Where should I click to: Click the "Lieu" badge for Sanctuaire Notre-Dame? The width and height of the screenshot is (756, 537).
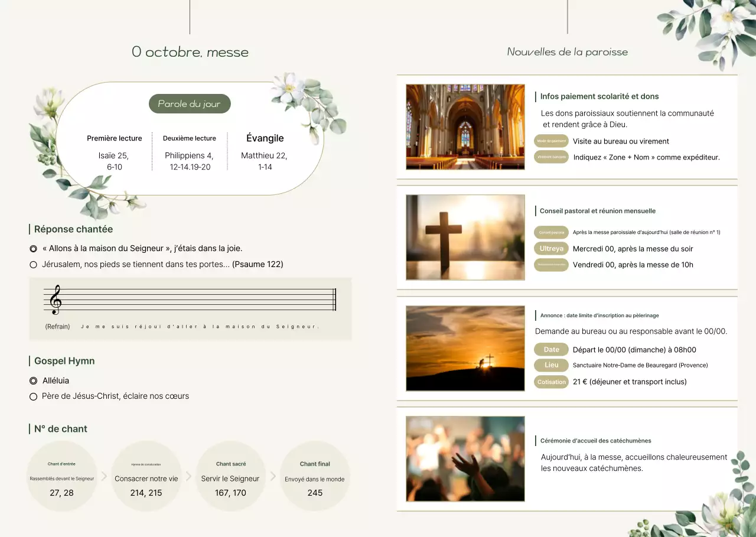[550, 365]
